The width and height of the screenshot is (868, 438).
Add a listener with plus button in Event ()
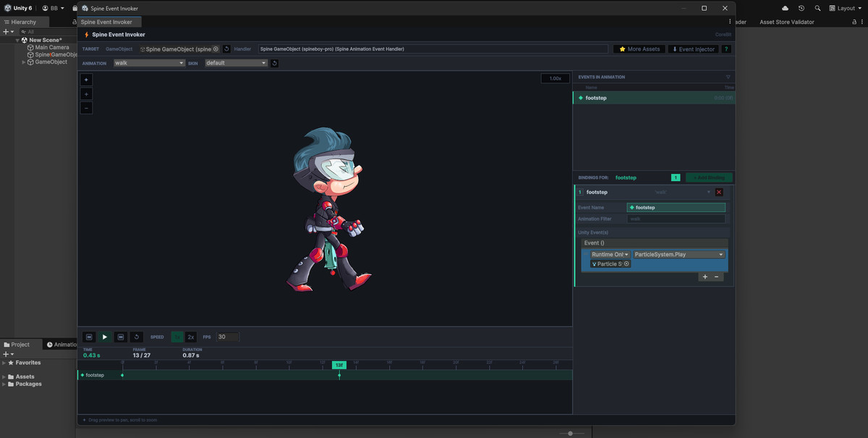705,277
